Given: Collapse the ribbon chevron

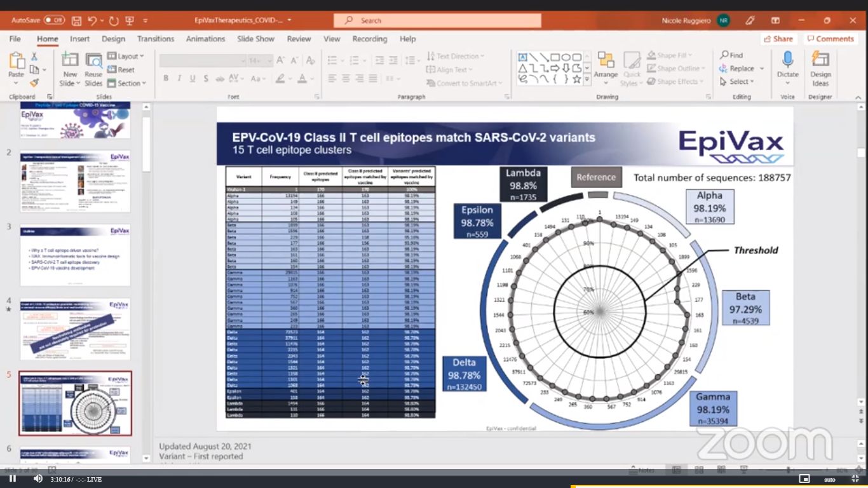Looking at the screenshot, I should pos(859,97).
